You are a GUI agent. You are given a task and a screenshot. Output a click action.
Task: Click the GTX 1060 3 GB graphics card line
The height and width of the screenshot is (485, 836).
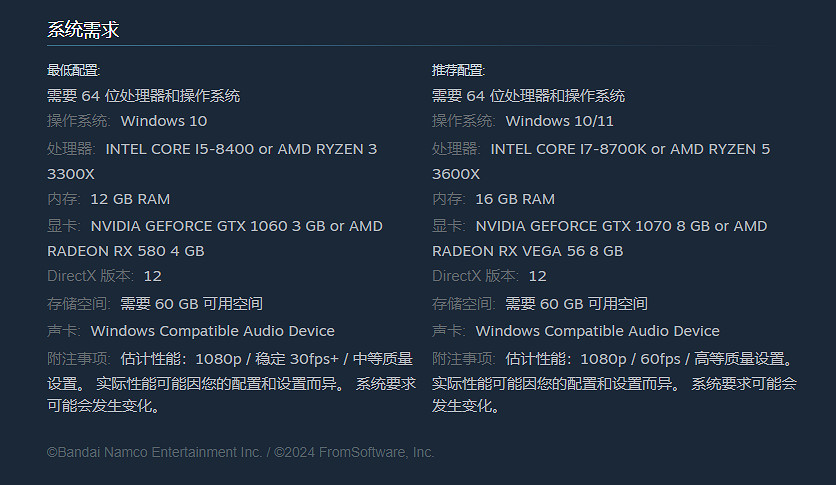coord(215,226)
